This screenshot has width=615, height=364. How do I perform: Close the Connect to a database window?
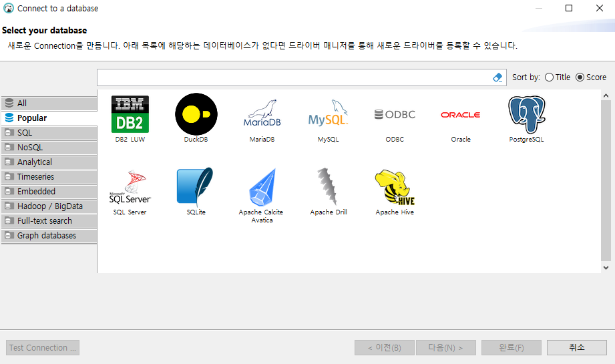click(600, 8)
